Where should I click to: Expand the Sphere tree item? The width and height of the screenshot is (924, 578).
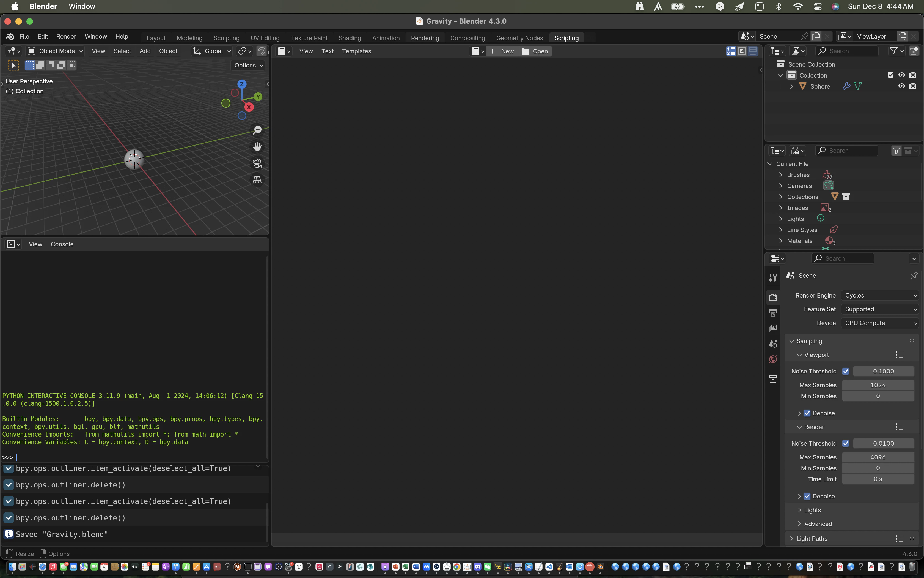(x=791, y=86)
